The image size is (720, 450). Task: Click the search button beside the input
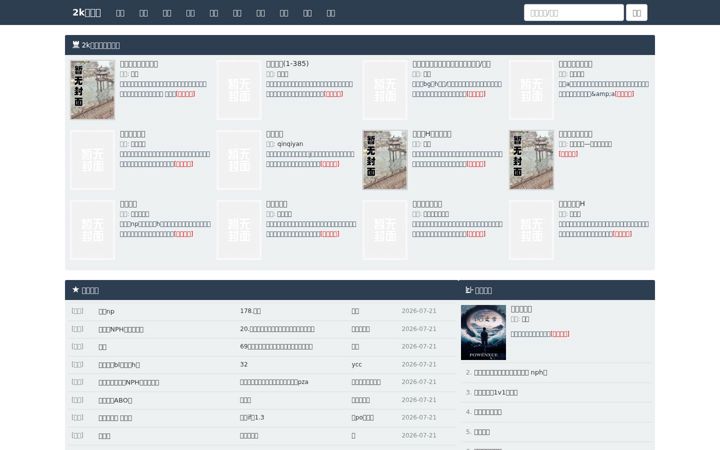[x=636, y=13]
